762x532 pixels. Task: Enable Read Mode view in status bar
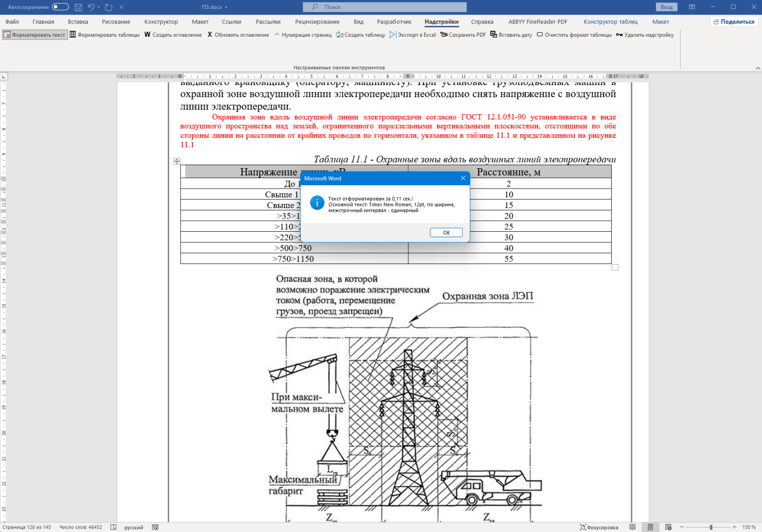click(x=633, y=527)
